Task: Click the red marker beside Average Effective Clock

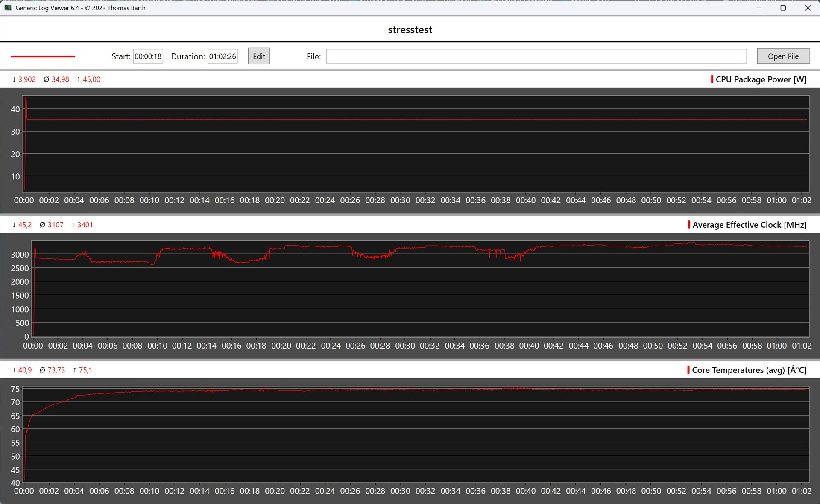Action: [689, 225]
